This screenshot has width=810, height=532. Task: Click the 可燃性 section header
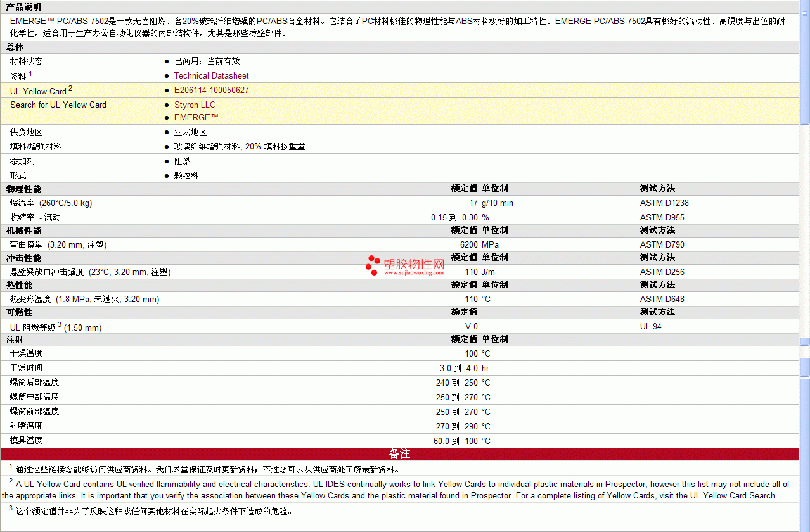pos(19,312)
